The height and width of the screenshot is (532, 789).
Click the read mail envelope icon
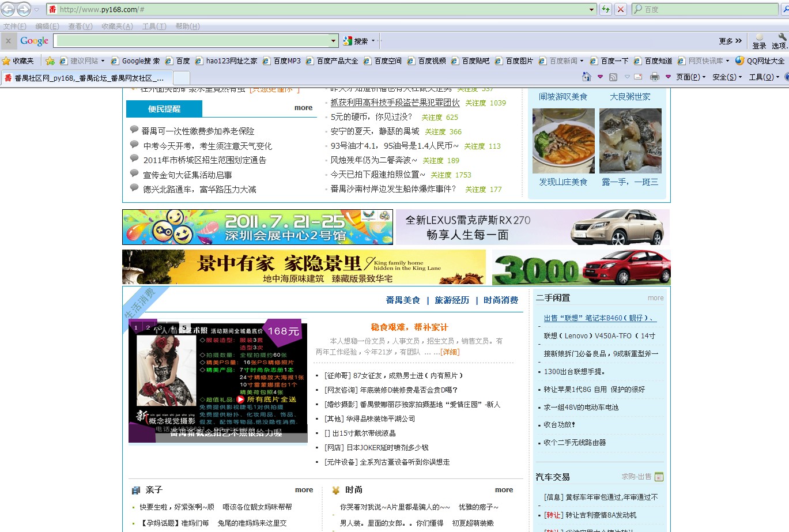[x=638, y=77]
